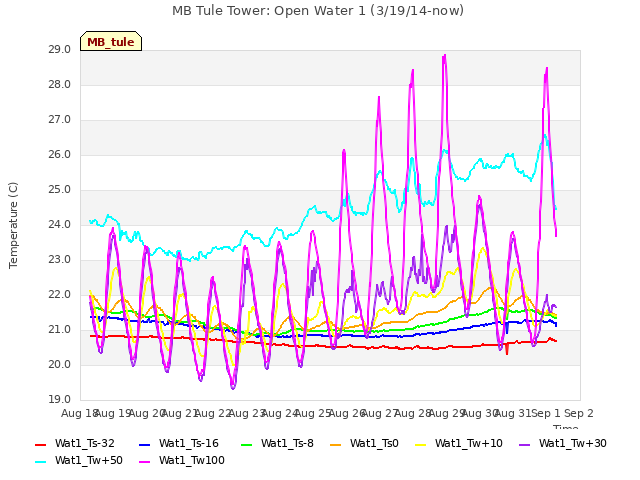Click the purple Wat1_Tw+30 legend swatch
This screenshot has width=640, height=480.
(x=524, y=444)
